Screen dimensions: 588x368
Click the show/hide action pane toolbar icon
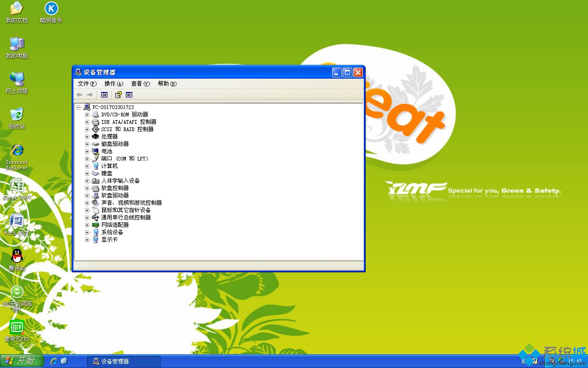click(x=129, y=95)
